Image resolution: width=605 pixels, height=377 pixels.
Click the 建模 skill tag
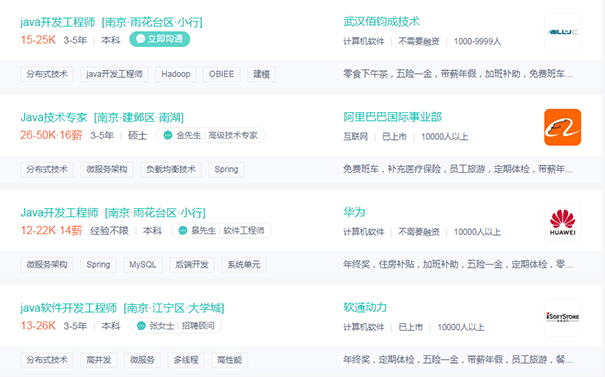(261, 74)
